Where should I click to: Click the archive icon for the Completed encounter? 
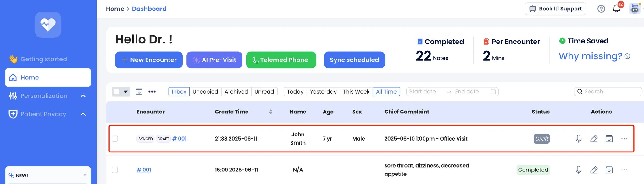(x=609, y=170)
